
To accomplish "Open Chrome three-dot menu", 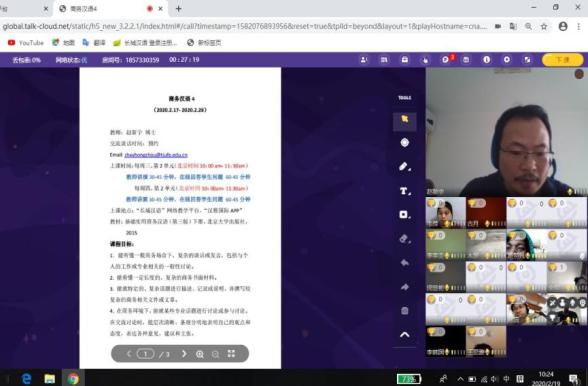I will click(x=579, y=26).
